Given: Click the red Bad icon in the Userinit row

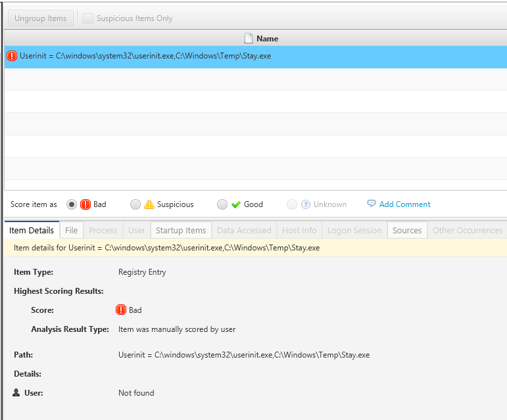Looking at the screenshot, I should [12, 57].
